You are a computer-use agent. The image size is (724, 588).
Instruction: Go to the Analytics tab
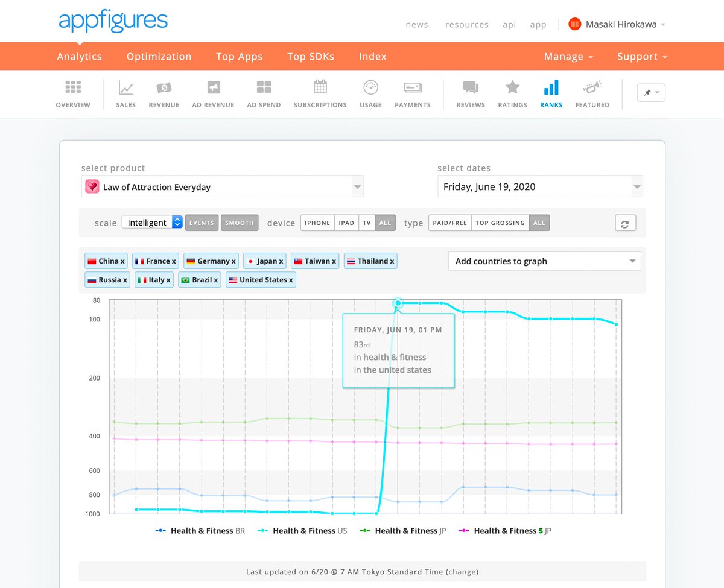tap(79, 57)
